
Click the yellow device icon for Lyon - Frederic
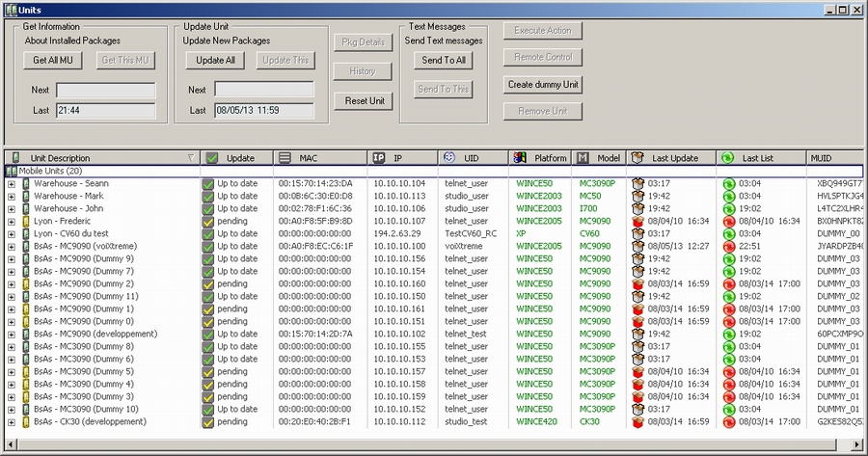[26, 221]
